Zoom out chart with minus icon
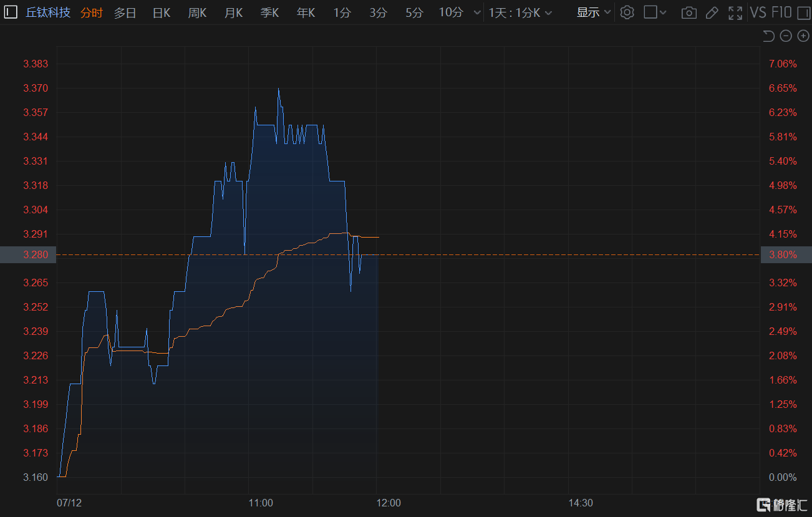 (x=786, y=36)
